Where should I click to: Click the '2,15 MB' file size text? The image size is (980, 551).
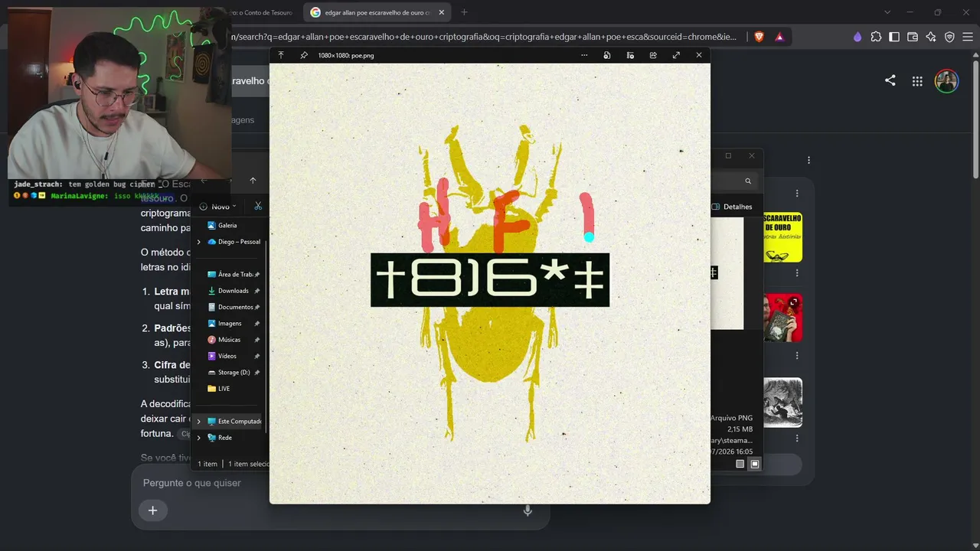pos(740,429)
